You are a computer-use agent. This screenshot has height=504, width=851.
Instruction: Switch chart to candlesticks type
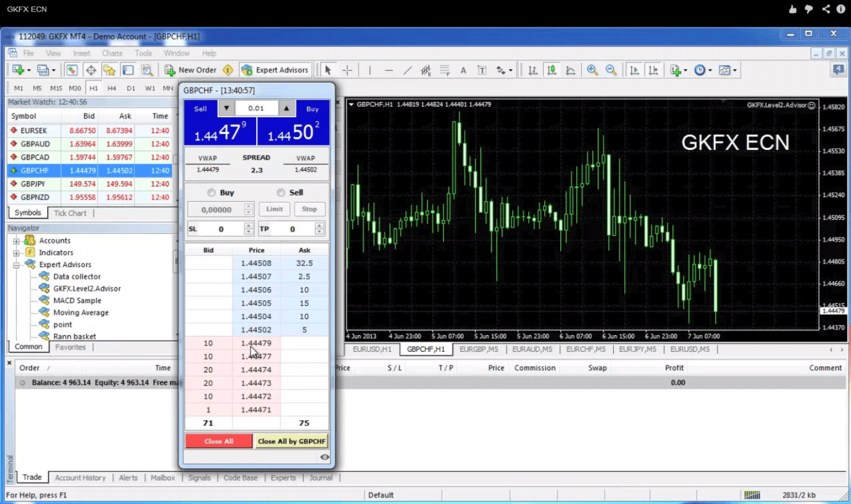pos(552,70)
